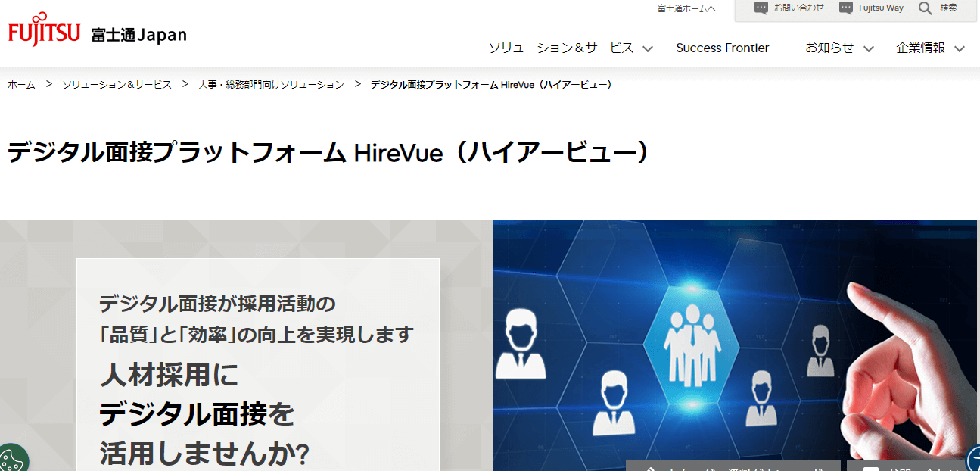Expand the 企業情報 dropdown chevron

960,48
